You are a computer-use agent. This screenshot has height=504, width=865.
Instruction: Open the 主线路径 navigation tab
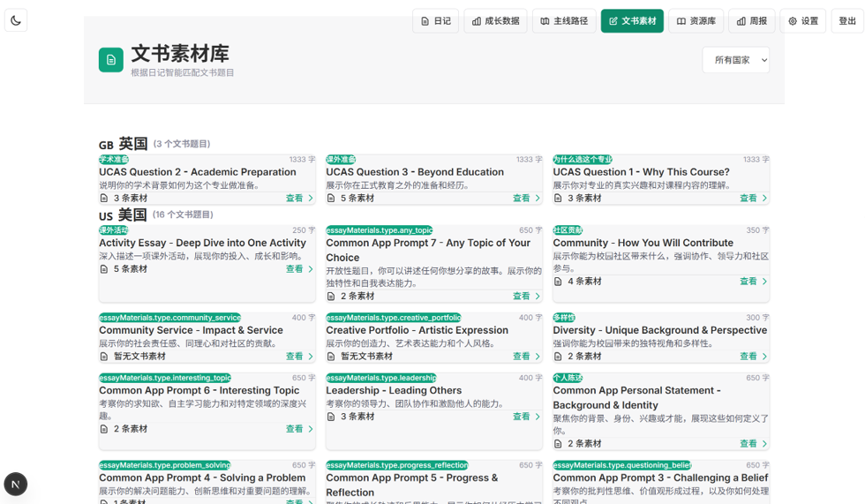pyautogui.click(x=564, y=21)
